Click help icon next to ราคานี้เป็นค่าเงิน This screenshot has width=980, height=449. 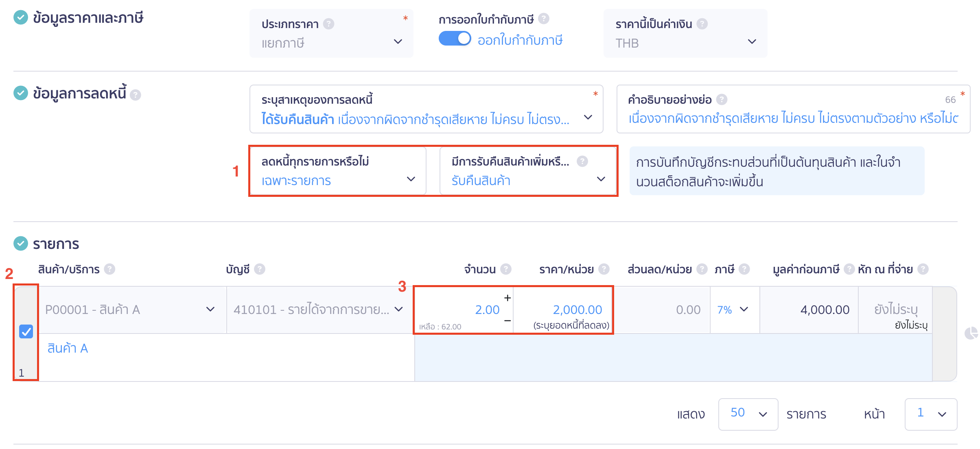(702, 24)
